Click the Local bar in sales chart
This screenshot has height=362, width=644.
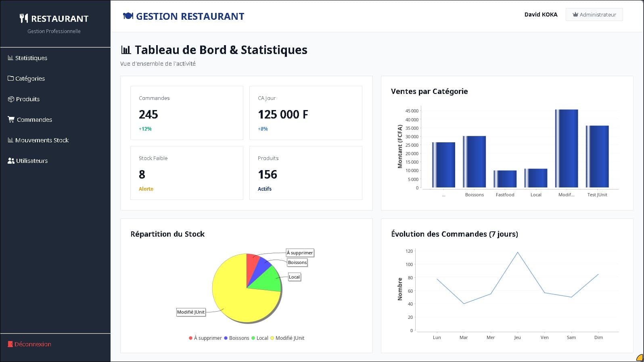[x=536, y=178]
